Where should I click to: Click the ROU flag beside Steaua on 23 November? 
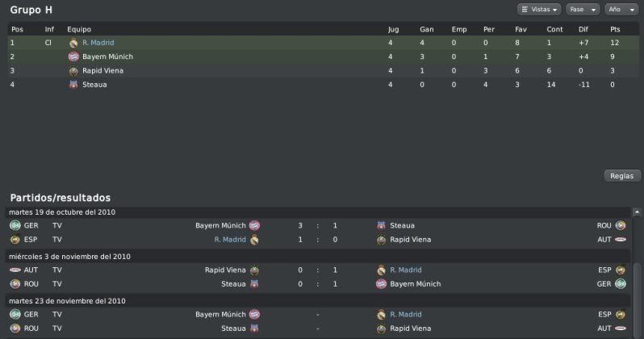(15, 329)
